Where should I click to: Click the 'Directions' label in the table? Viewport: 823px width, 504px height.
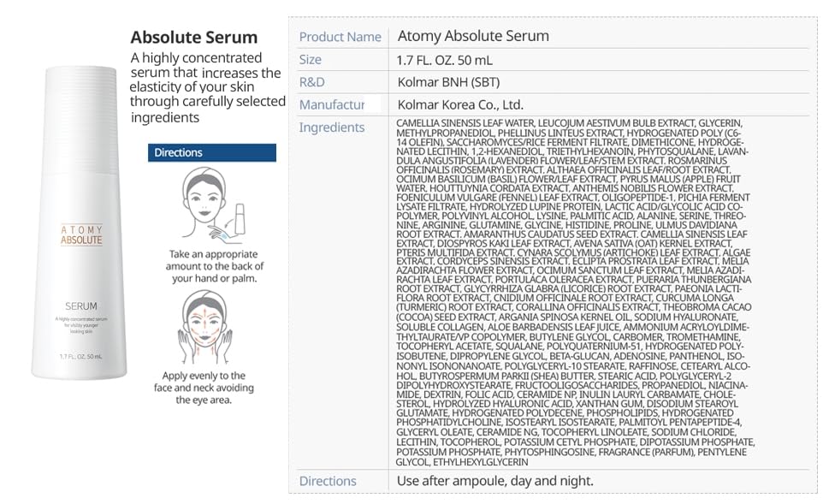pos(328,482)
